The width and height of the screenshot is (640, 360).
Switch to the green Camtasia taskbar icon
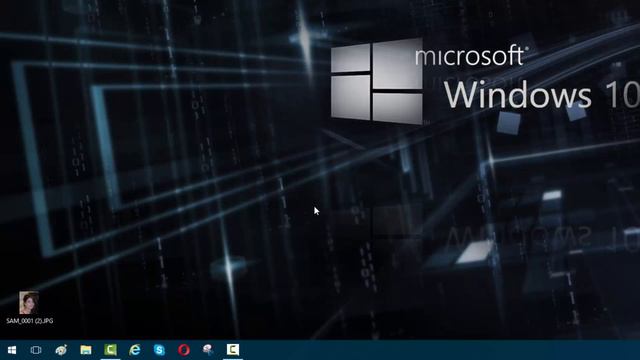[110, 350]
